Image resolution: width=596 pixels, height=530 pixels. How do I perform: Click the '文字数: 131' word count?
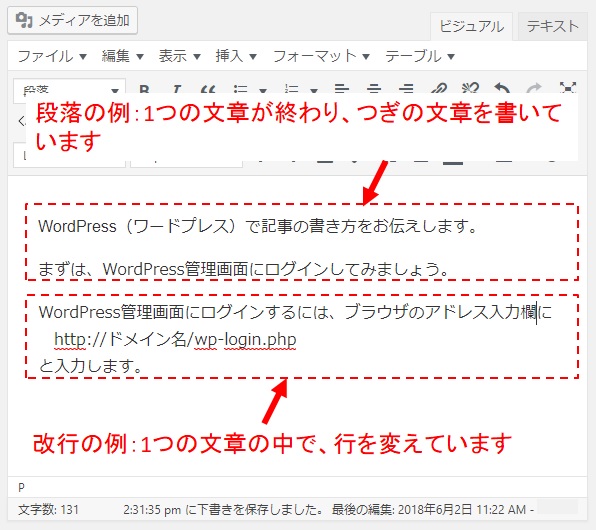[48, 509]
